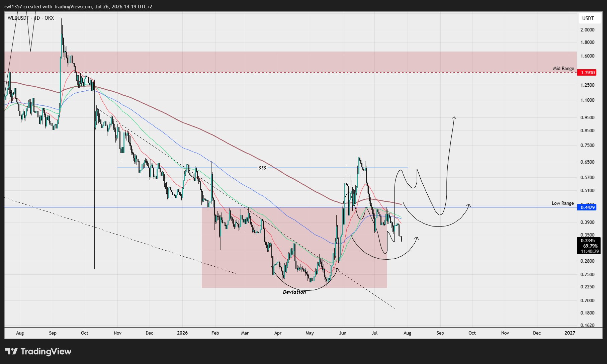Click the 11:40:29 bar countdown timer

point(590,251)
